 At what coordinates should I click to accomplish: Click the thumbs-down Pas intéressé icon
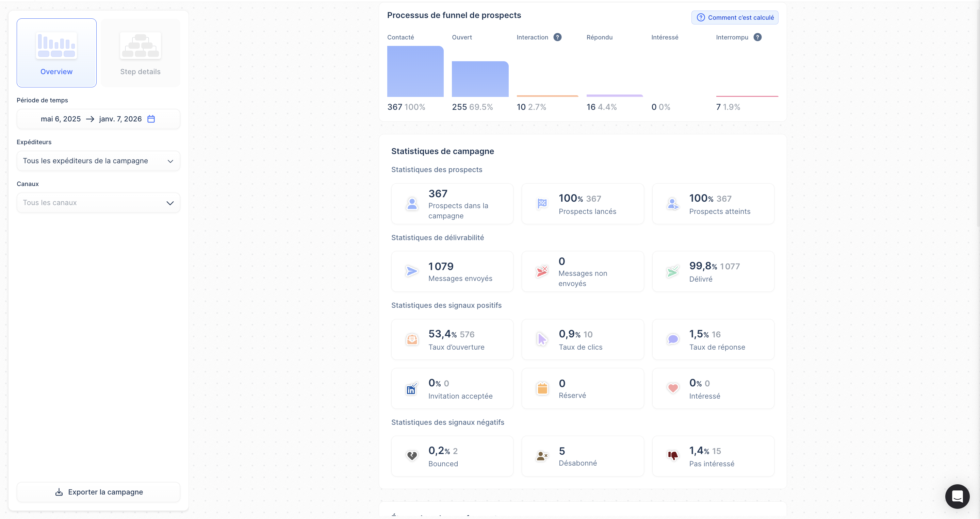pyautogui.click(x=673, y=455)
